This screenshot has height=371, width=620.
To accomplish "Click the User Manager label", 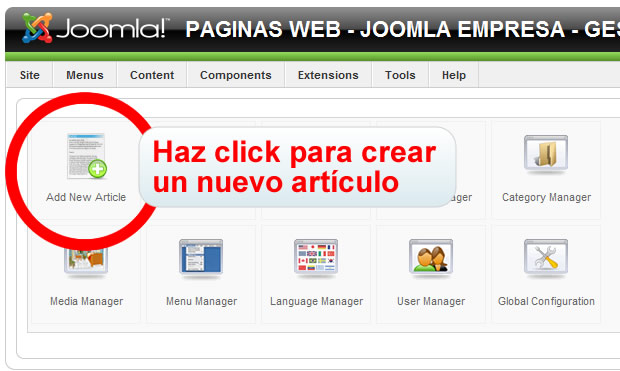I will coord(431,301).
